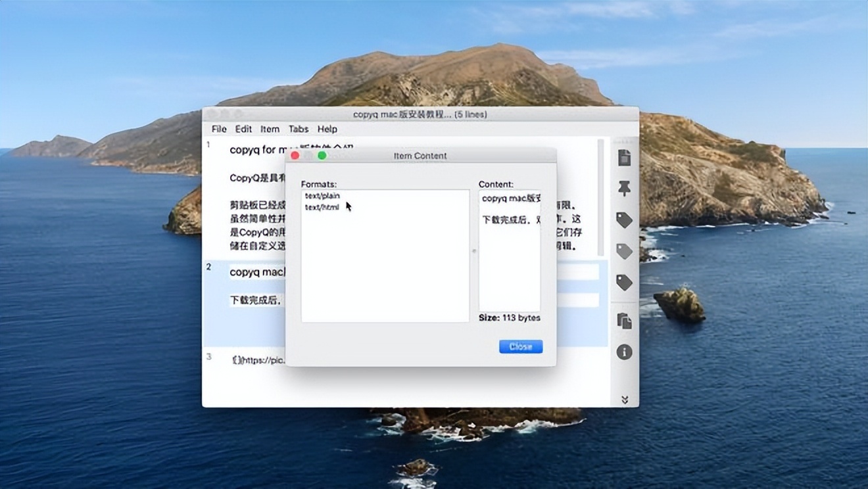Image resolution: width=868 pixels, height=489 pixels.
Task: Click the blue Close button in Item Content
Action: [521, 346]
